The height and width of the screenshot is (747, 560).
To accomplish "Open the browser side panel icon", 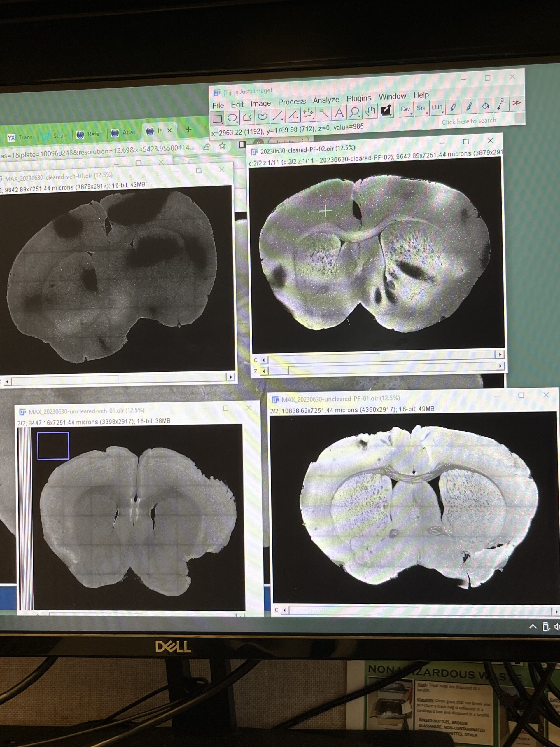I will (242, 145).
